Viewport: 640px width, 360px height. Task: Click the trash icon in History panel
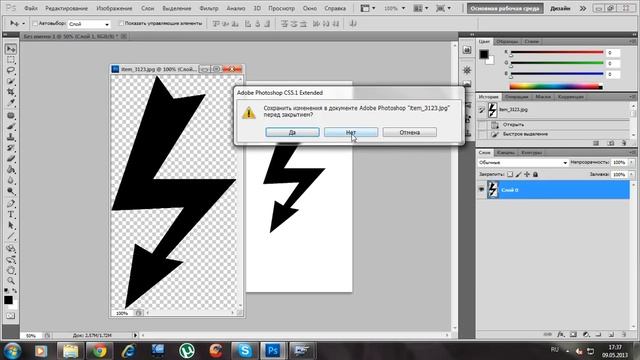(624, 143)
